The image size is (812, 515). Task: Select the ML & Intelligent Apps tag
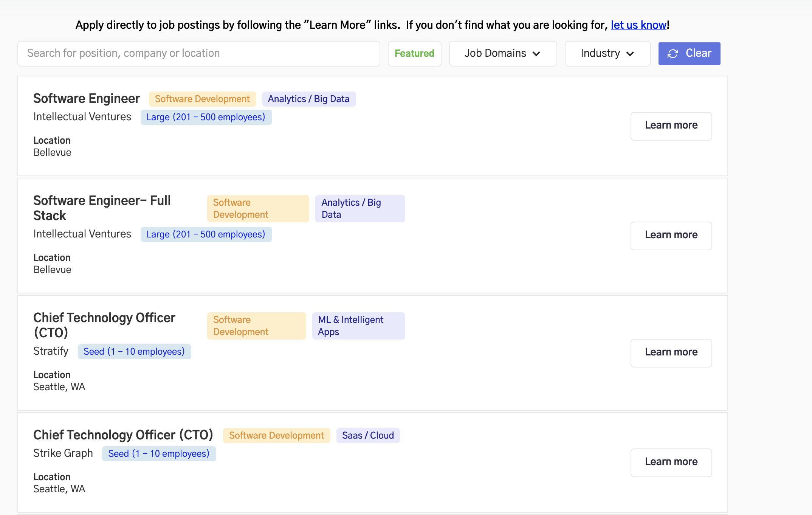(x=358, y=326)
